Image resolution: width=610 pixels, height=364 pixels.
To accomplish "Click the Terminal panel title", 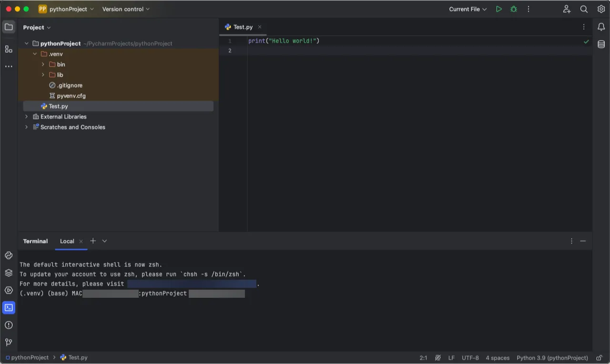I will 35,241.
